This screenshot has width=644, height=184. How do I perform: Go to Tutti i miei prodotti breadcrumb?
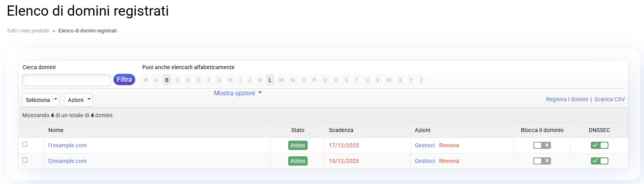[28, 30]
